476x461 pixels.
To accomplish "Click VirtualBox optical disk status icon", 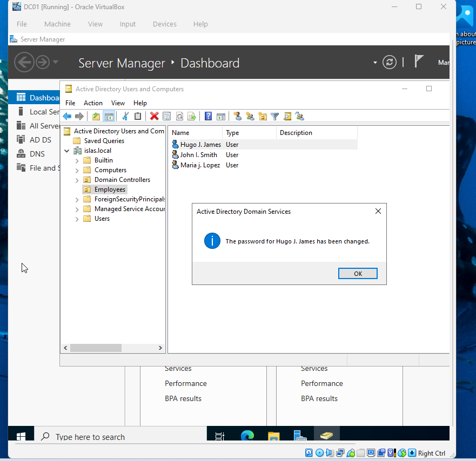I will pyautogui.click(x=319, y=453).
